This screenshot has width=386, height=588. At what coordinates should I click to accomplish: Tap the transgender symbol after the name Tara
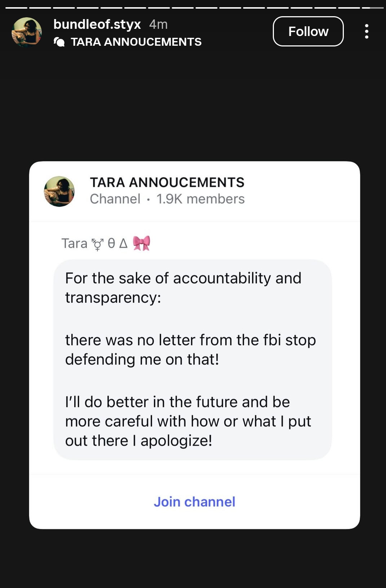coord(97,244)
